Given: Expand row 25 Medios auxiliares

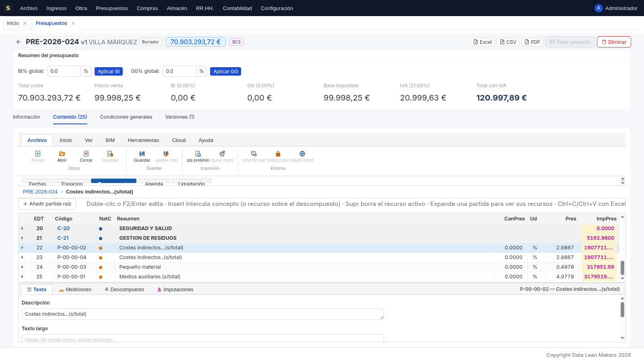Looking at the screenshot, I should tap(23, 277).
